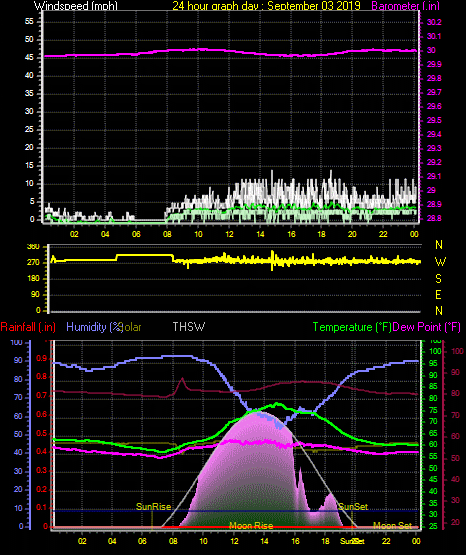This screenshot has height=555, width=466.
Task: Click the Solar legend label
Action: tap(132, 327)
